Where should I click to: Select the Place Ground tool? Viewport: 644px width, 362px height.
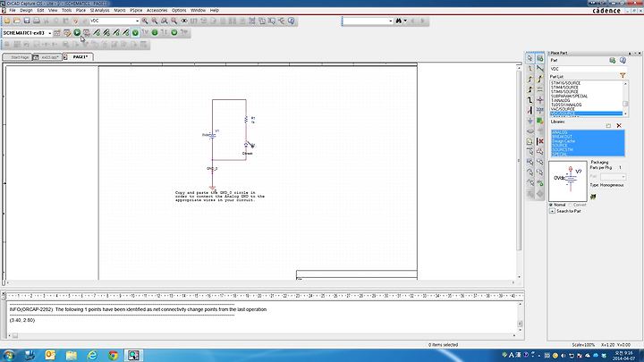530,121
